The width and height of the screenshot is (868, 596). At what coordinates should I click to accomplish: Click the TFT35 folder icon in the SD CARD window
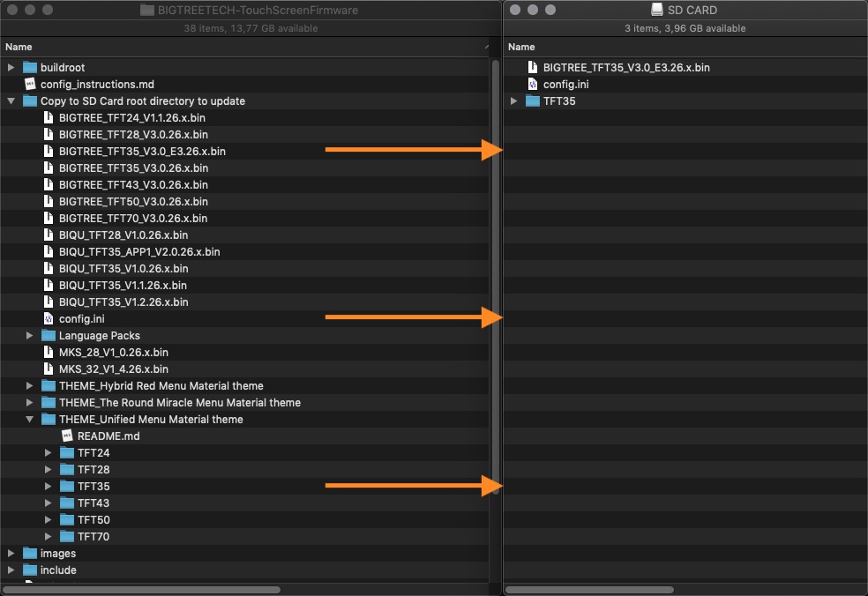tap(533, 101)
